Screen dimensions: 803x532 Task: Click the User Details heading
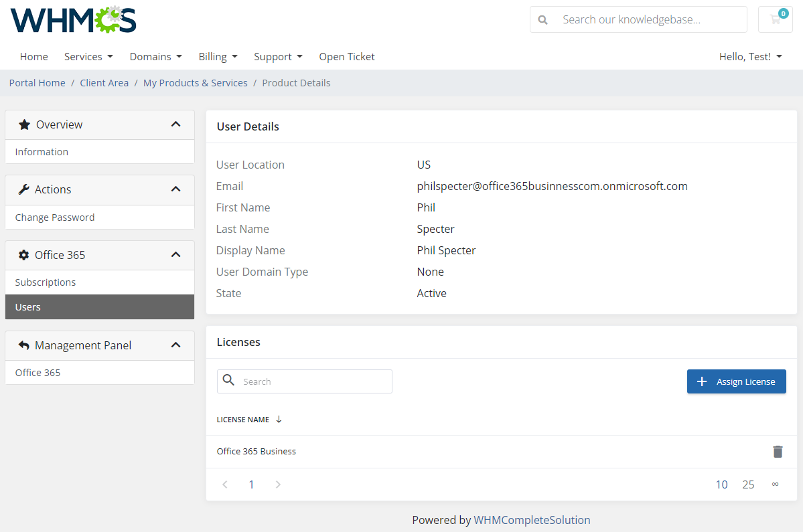pyautogui.click(x=248, y=126)
